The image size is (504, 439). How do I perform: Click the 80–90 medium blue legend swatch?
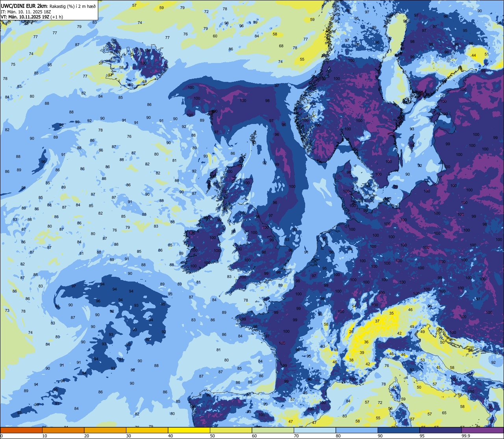(x=357, y=430)
